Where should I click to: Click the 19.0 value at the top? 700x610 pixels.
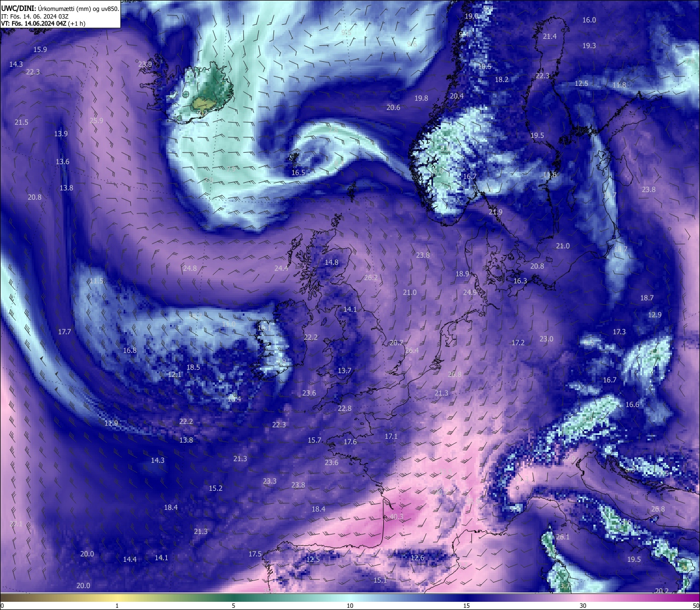471,16
